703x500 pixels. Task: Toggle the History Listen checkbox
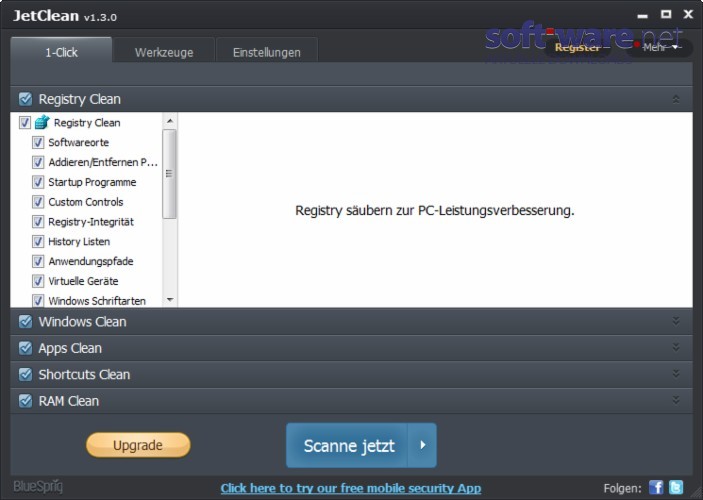(38, 241)
